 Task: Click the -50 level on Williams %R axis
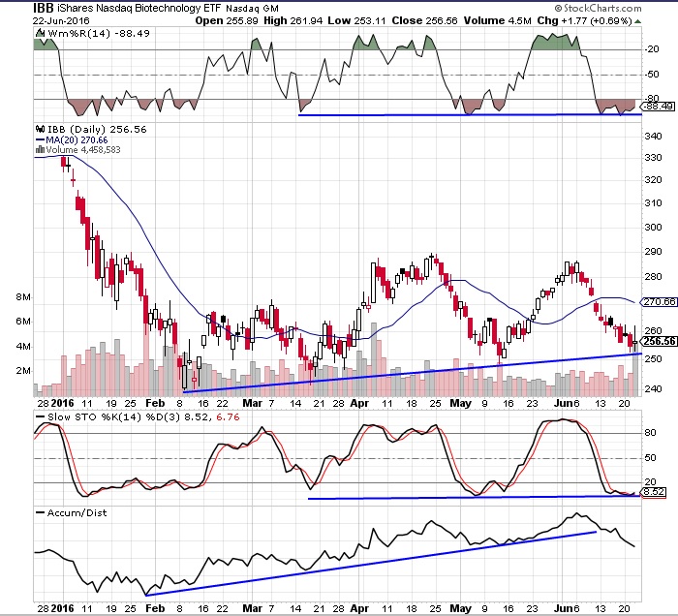pyautogui.click(x=652, y=75)
